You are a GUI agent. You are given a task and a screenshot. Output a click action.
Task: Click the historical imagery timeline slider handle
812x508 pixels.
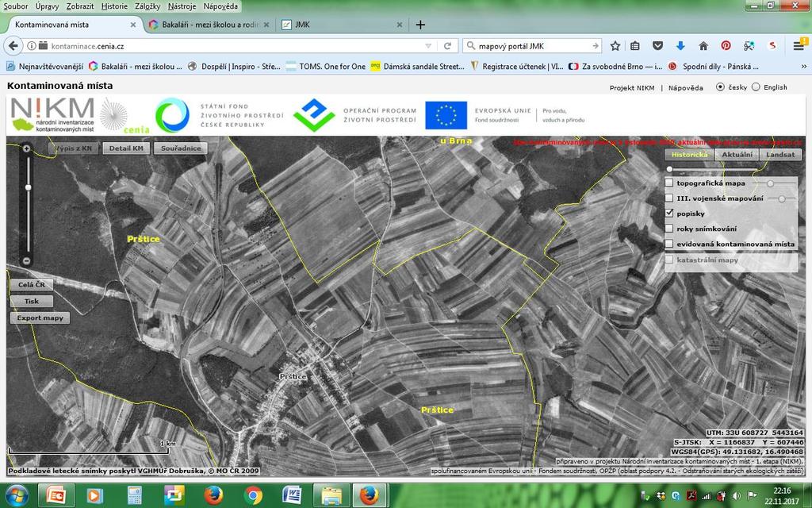tap(669, 169)
